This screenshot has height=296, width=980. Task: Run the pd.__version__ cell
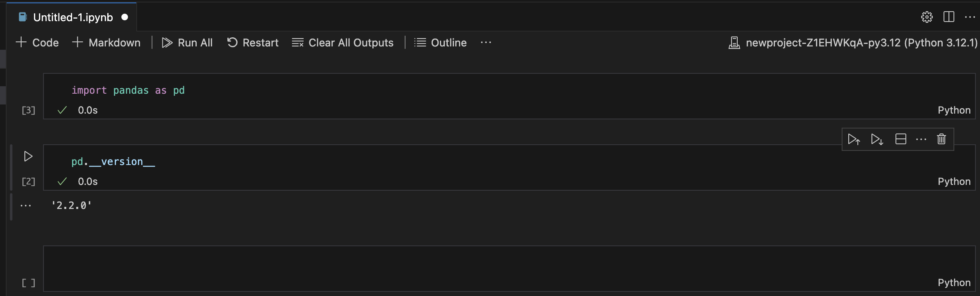[28, 156]
